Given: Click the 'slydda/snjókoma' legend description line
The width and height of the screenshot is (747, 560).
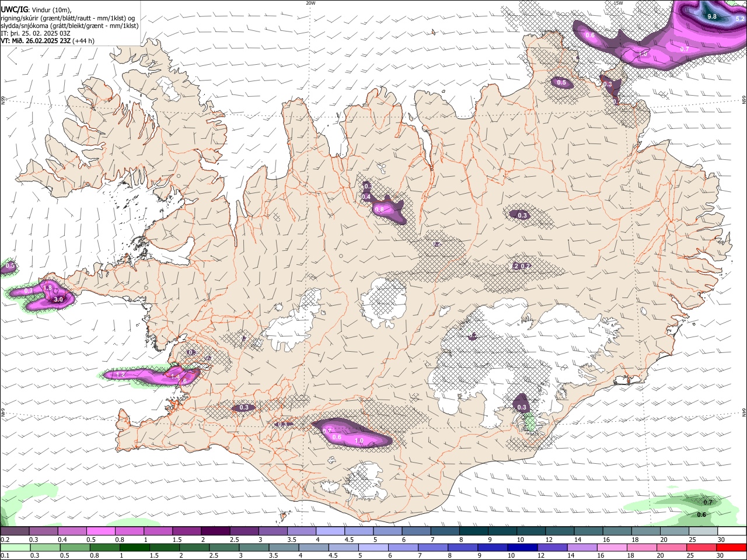Looking at the screenshot, I should tap(69, 25).
